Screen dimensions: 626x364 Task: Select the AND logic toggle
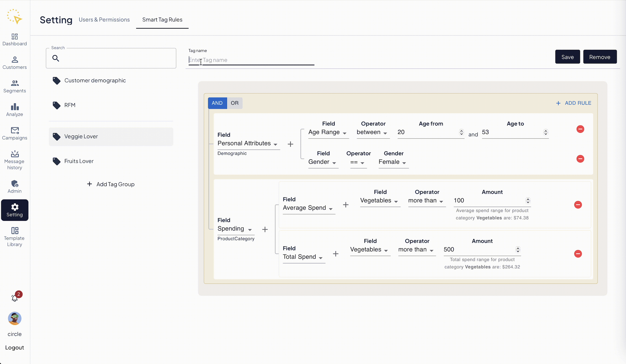tap(217, 103)
